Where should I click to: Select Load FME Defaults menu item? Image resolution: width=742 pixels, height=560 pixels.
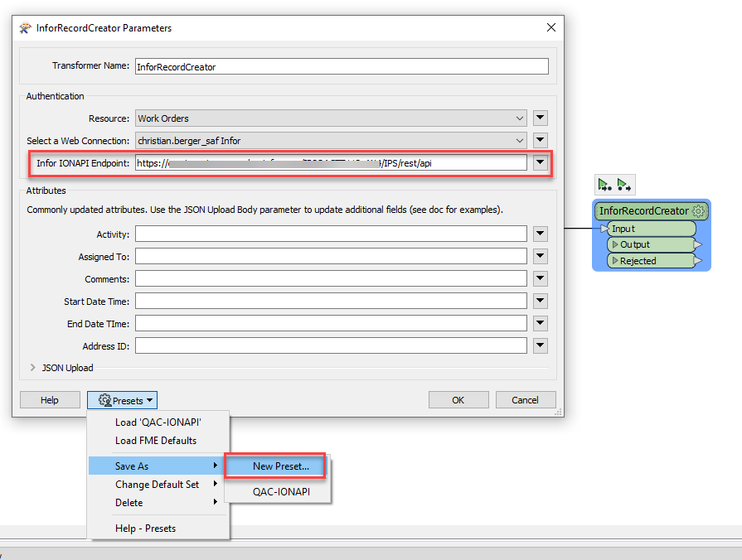coord(156,441)
